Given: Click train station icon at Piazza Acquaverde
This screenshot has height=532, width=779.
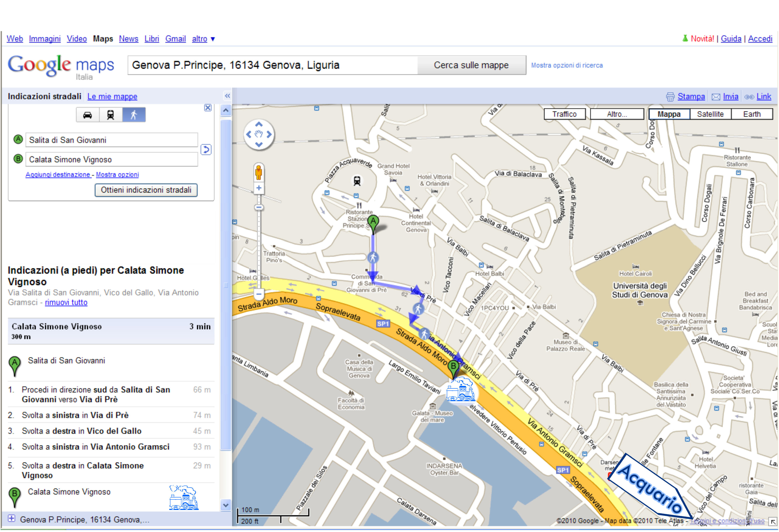Looking at the screenshot, I should tap(357, 181).
